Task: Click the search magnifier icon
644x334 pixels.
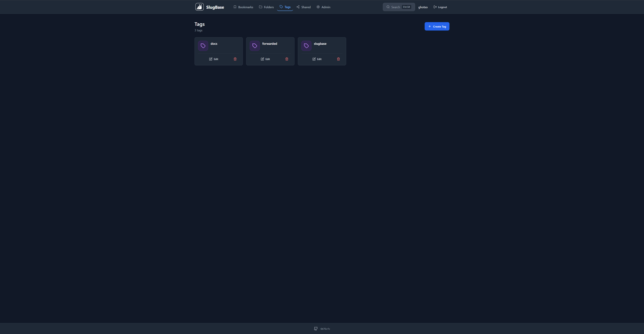Action: tap(388, 7)
